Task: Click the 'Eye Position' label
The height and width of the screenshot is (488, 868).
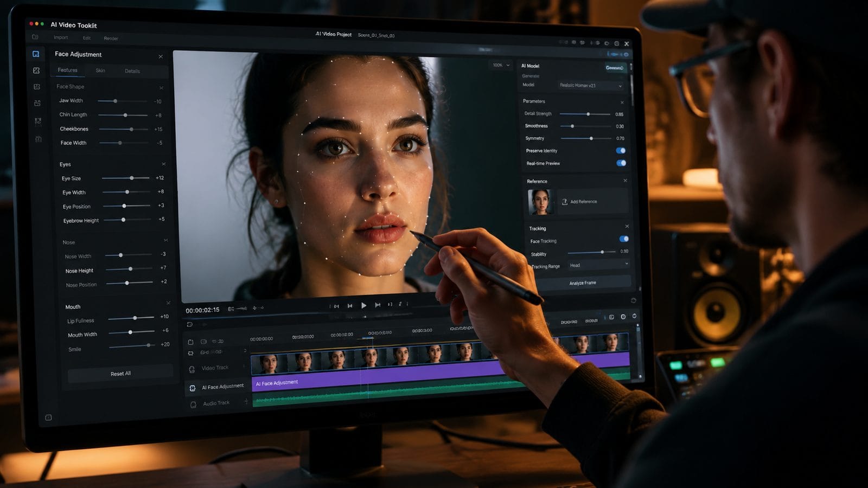Action: coord(76,207)
